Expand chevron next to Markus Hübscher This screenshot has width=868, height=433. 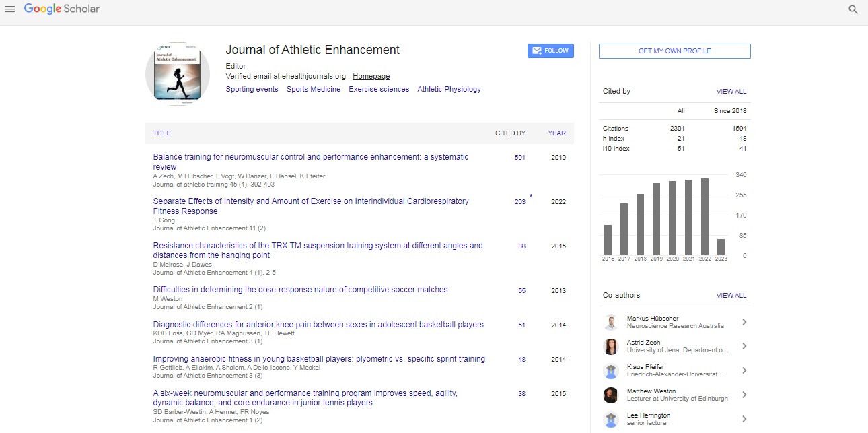744,322
